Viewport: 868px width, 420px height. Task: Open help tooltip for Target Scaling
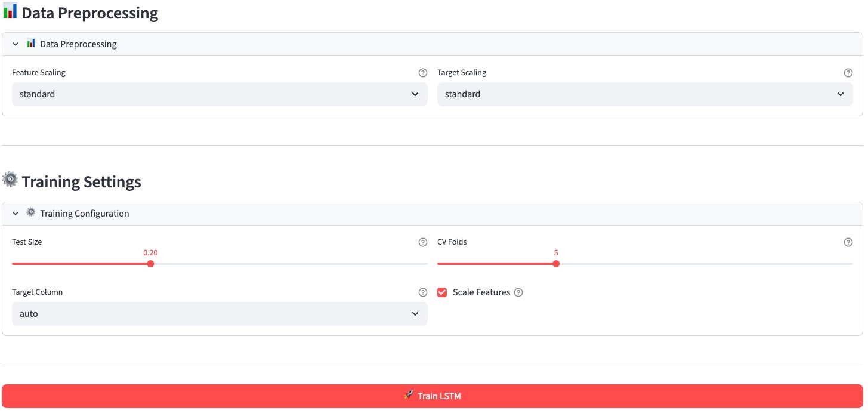(x=848, y=73)
